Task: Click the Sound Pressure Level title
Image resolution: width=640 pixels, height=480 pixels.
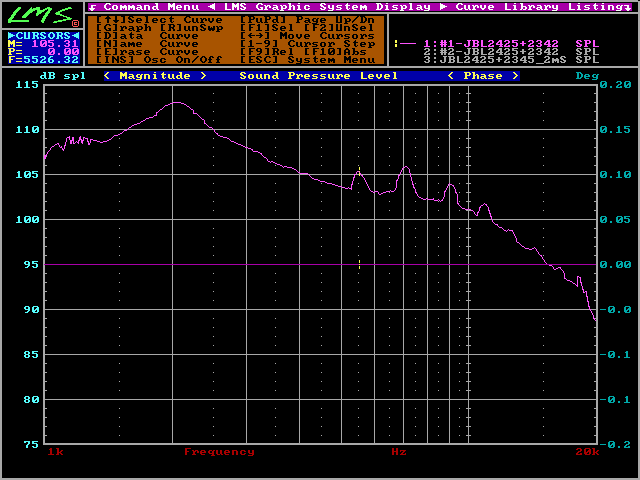Action: (x=318, y=76)
